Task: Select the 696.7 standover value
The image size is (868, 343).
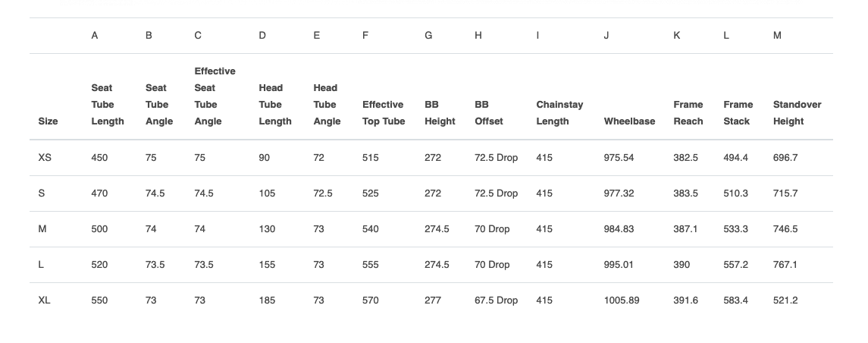Action: [x=785, y=158]
